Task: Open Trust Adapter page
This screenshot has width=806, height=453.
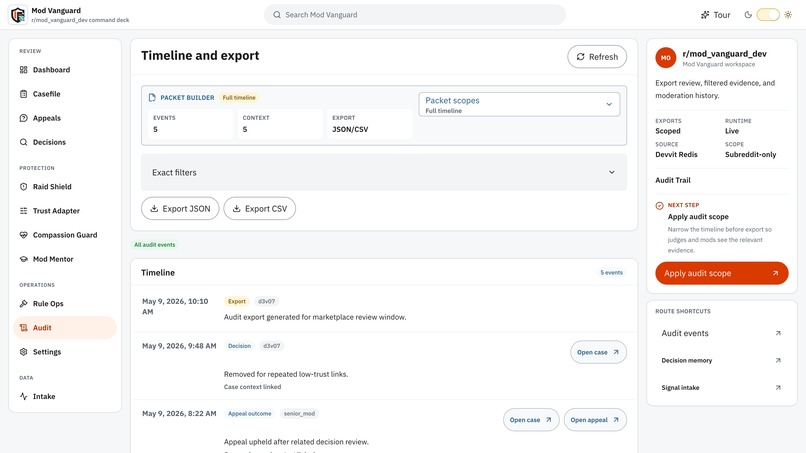Action: [65, 211]
